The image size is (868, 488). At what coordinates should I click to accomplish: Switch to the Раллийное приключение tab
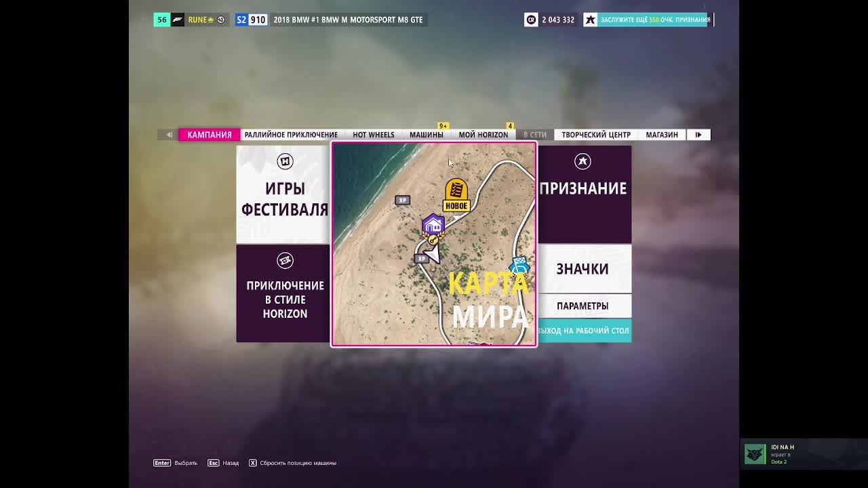[x=291, y=134]
